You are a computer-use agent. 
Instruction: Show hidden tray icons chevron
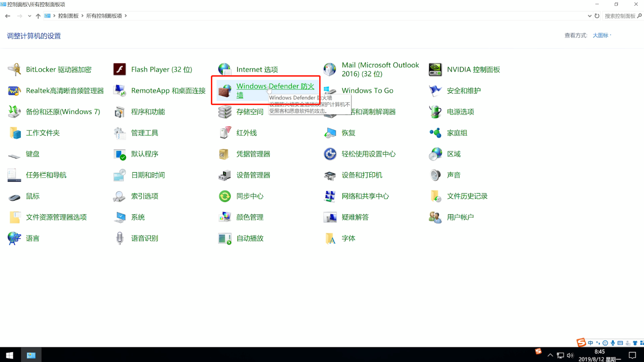550,355
